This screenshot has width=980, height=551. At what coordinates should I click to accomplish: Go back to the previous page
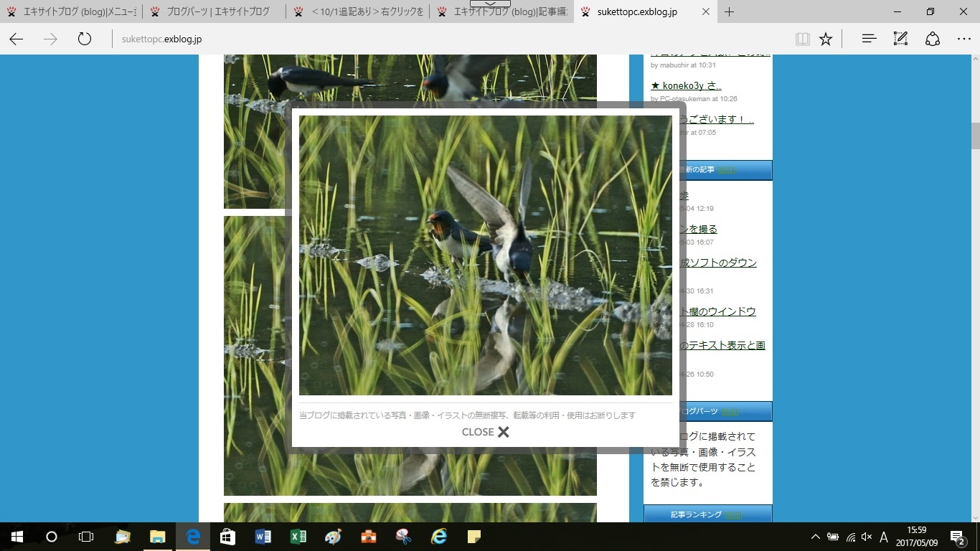16,39
